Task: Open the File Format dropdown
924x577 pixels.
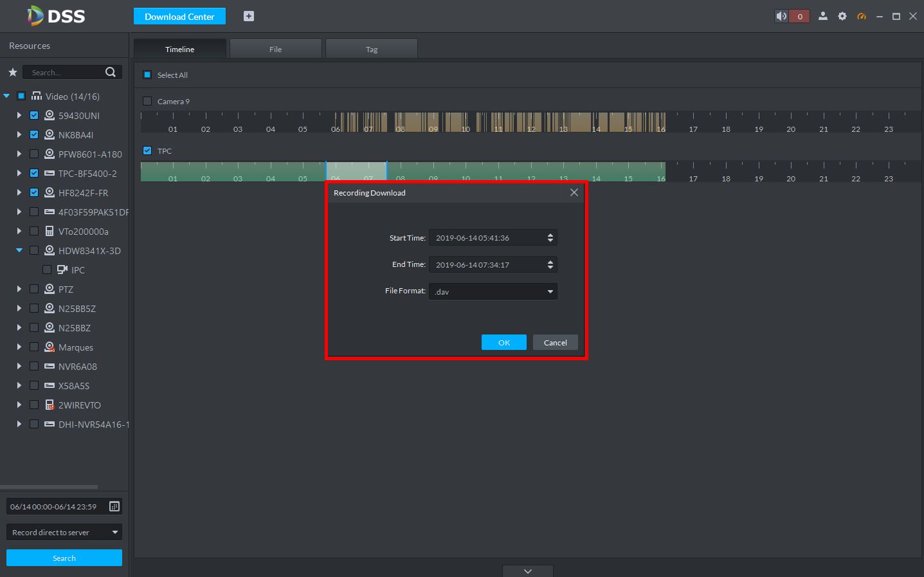Action: 493,291
